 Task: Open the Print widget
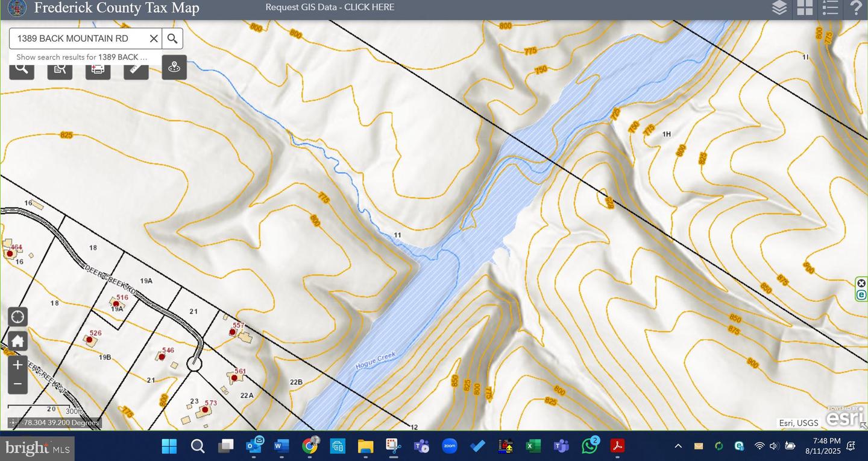[98, 68]
